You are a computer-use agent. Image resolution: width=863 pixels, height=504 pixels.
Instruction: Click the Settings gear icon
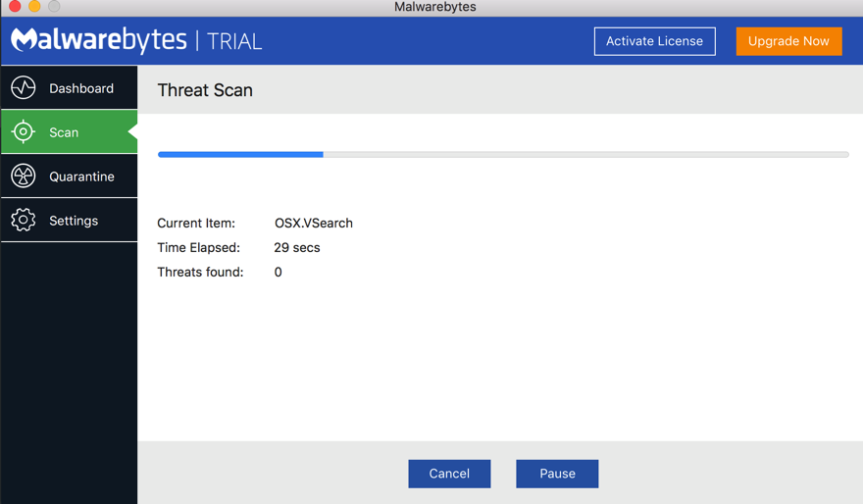[24, 220]
